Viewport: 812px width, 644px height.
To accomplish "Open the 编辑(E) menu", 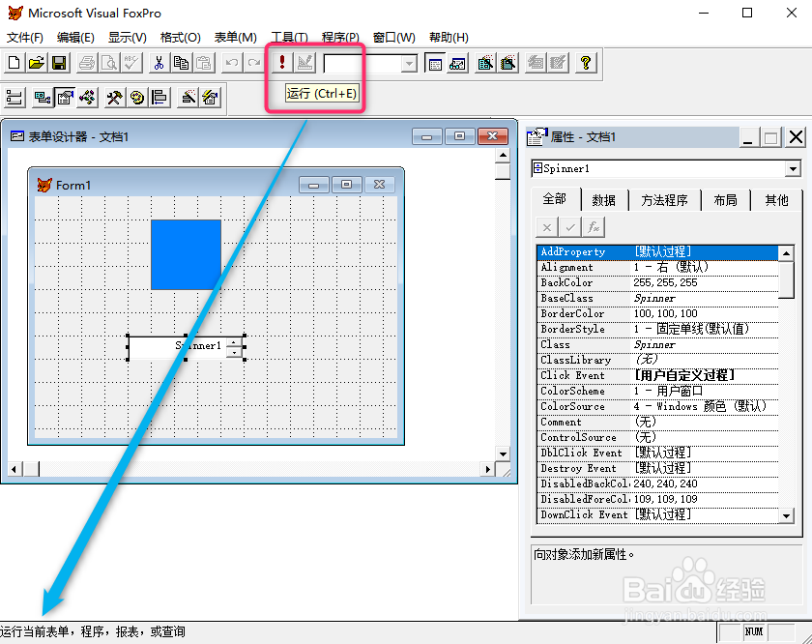I will point(75,38).
